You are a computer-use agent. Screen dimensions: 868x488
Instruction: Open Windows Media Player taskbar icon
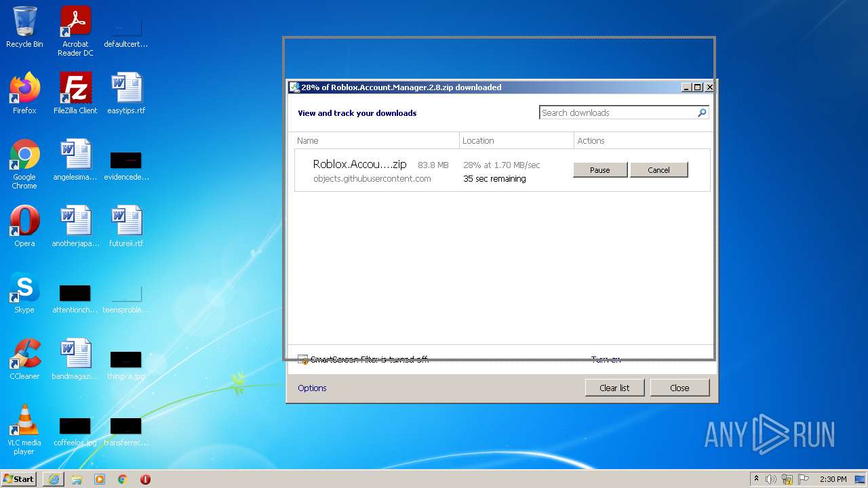[x=100, y=479]
